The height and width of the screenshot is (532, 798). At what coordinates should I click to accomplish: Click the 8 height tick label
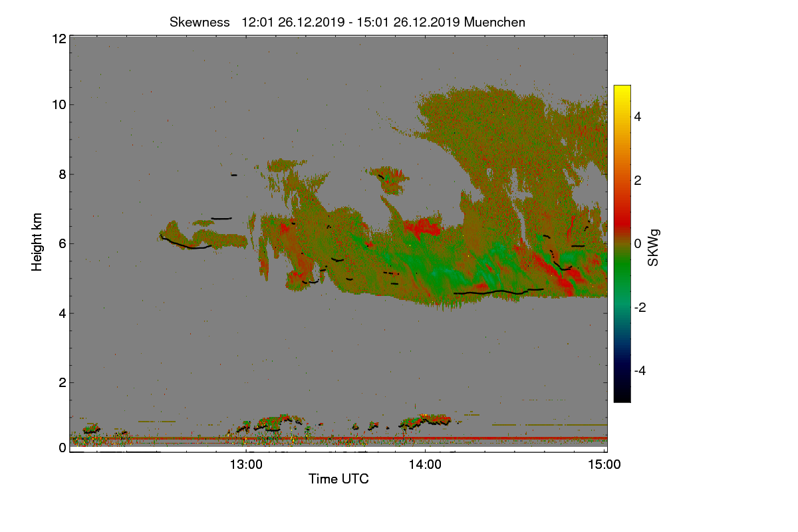coord(62,174)
